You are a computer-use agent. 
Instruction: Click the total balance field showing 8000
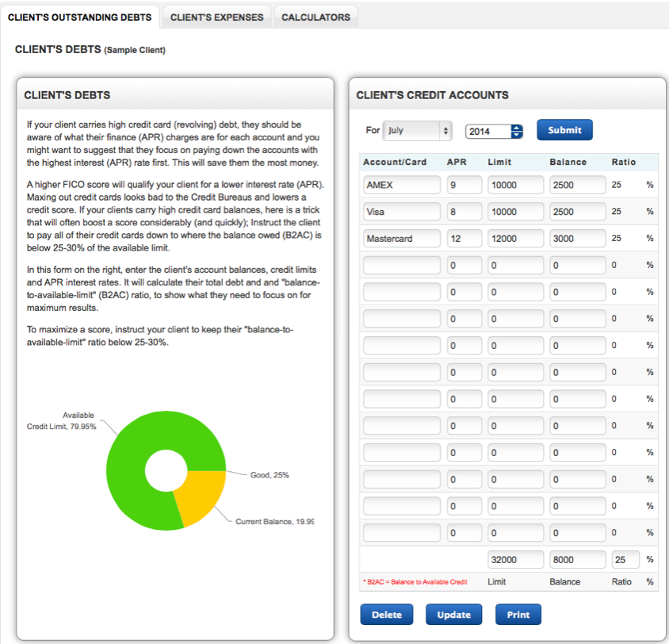coord(577,559)
